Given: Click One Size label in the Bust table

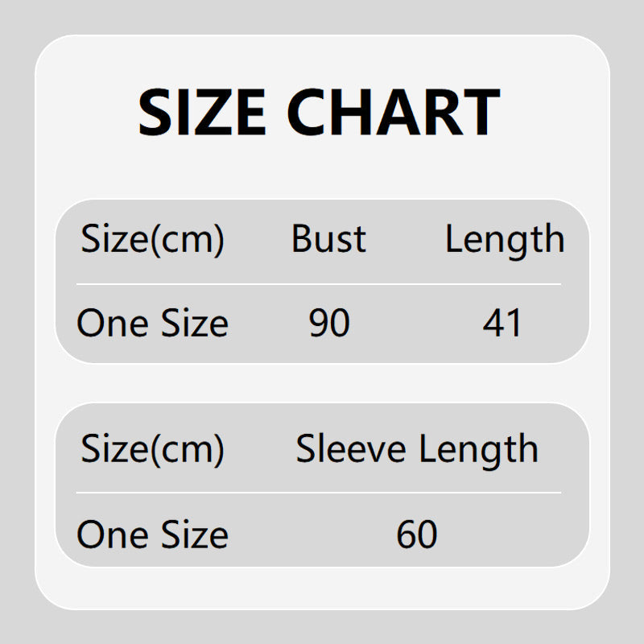Looking at the screenshot, I should click(152, 323).
